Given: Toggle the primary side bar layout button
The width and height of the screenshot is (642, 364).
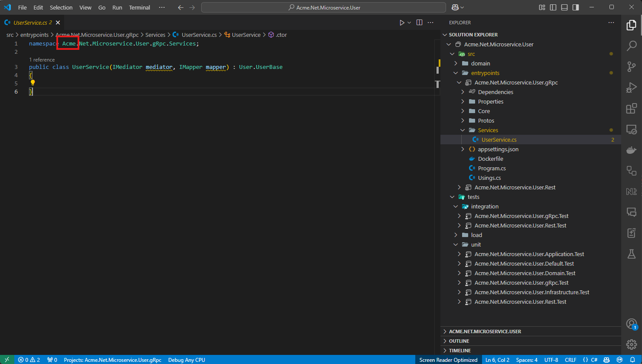Looking at the screenshot, I should tap(553, 7).
